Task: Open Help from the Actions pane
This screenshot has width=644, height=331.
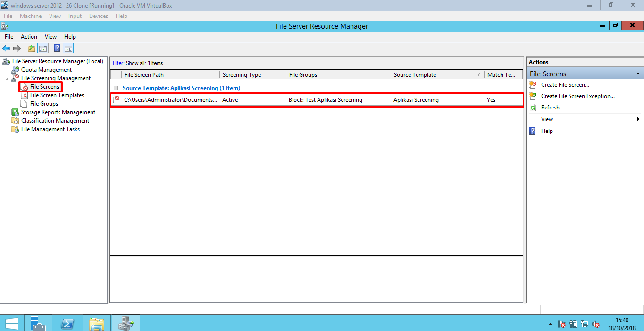Action: point(547,131)
